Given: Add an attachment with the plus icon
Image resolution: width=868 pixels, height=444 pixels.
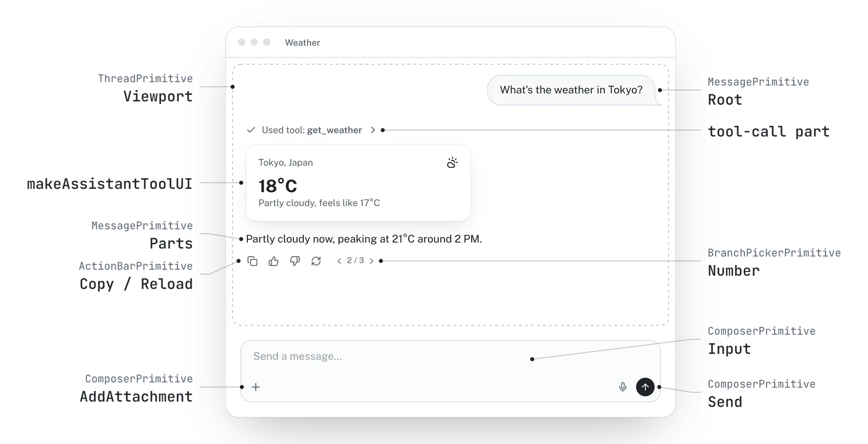Looking at the screenshot, I should (x=256, y=387).
